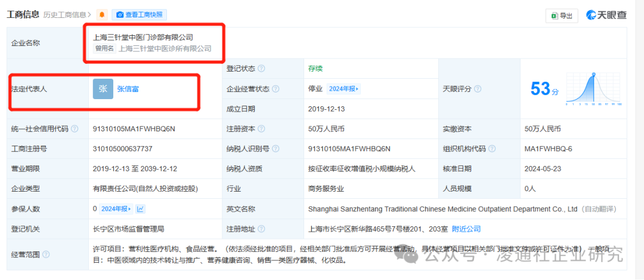This screenshot has width=644, height=280.
Task: Select staff size value 0人
Action: pos(530,189)
